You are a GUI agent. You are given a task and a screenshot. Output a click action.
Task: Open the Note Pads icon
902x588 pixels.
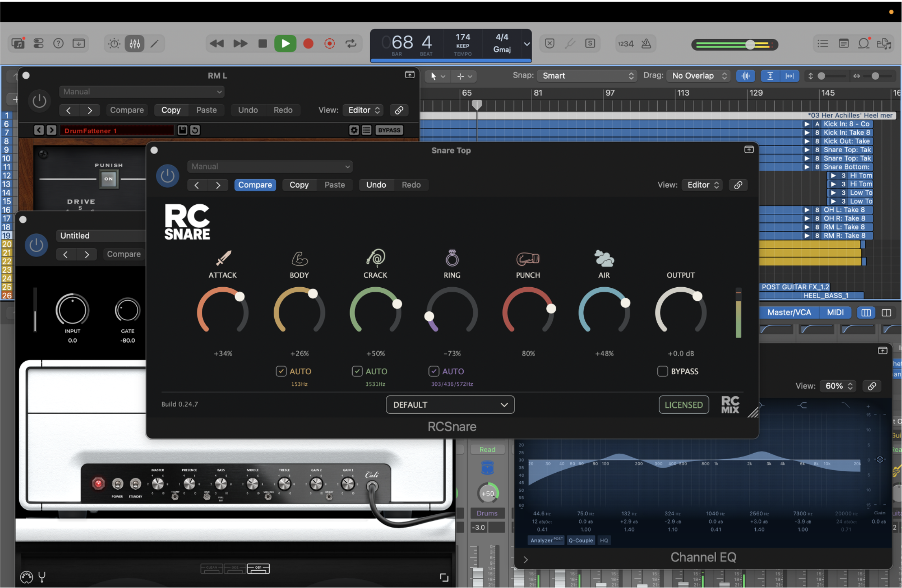(x=844, y=43)
